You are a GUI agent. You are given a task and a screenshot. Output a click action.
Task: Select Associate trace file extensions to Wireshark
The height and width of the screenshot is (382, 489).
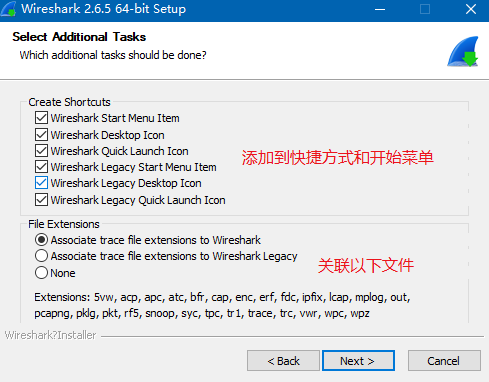coord(41,240)
